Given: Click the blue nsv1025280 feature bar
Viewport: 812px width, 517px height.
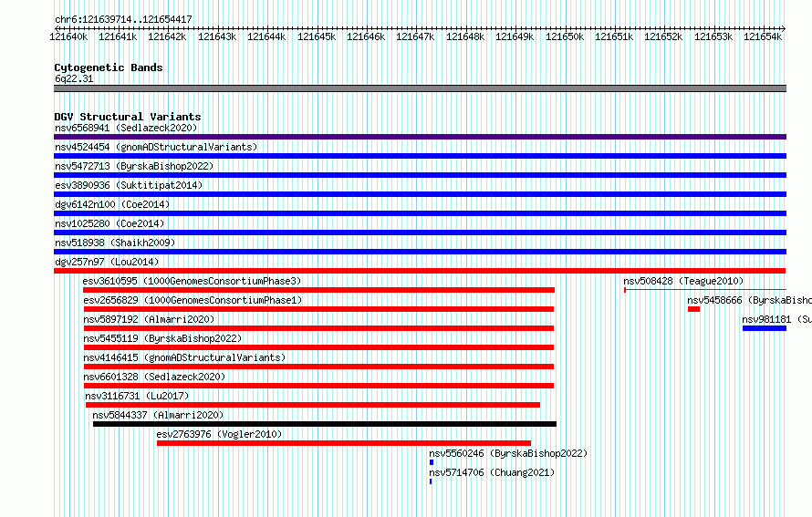Looking at the screenshot, I should [x=420, y=233].
